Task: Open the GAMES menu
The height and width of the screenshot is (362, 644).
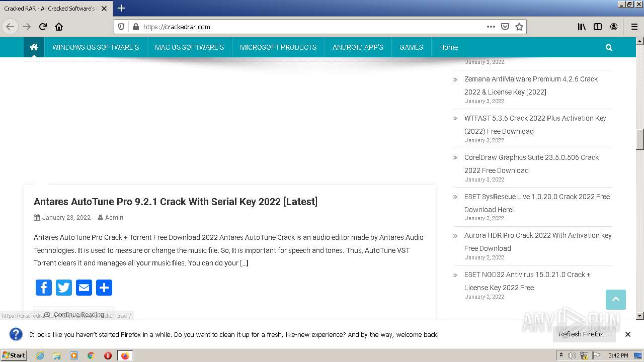Action: [411, 47]
